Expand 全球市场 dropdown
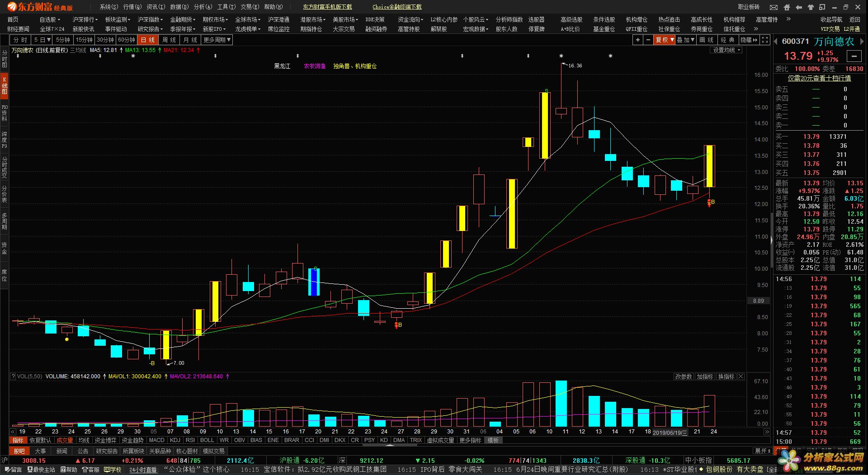 [248, 19]
